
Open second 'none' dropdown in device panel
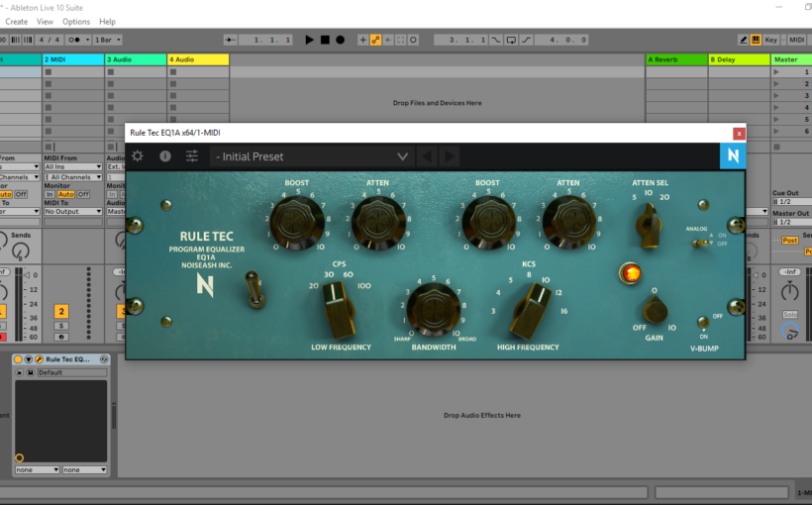(x=84, y=469)
